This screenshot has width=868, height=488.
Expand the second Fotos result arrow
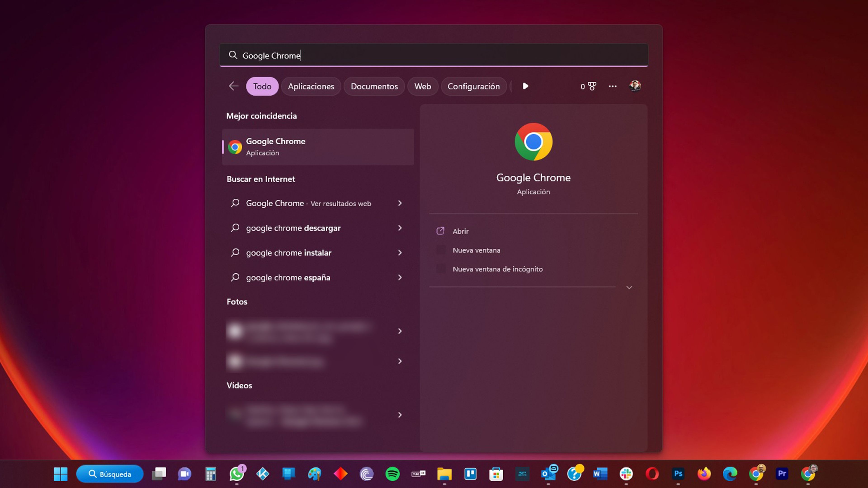pos(400,361)
